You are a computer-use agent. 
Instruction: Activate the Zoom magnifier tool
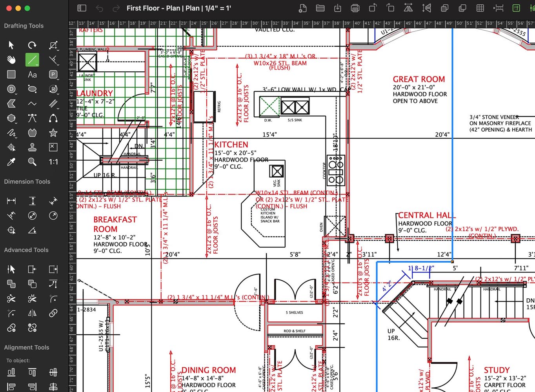coord(32,162)
